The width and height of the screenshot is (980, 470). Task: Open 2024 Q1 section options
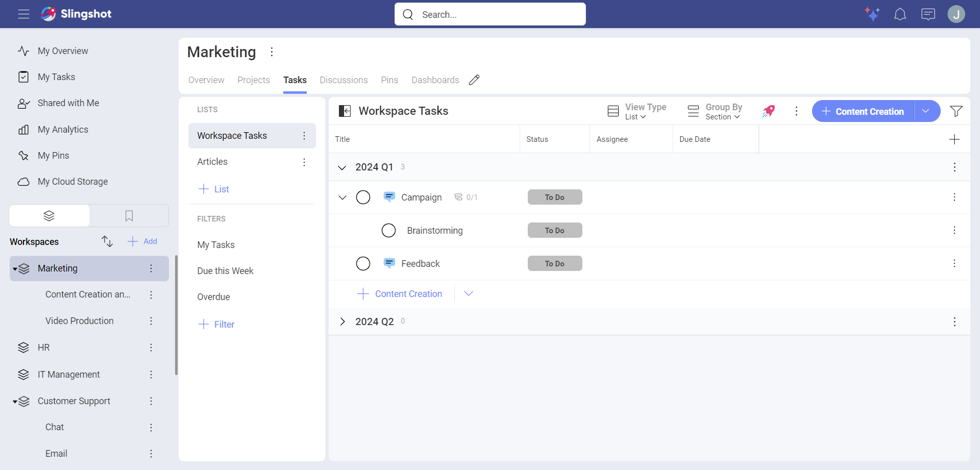pos(954,167)
